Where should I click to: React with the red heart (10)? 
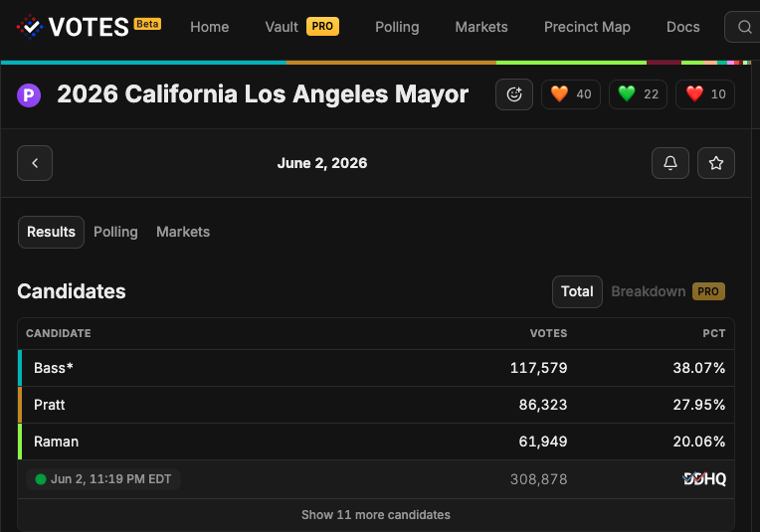tap(705, 94)
